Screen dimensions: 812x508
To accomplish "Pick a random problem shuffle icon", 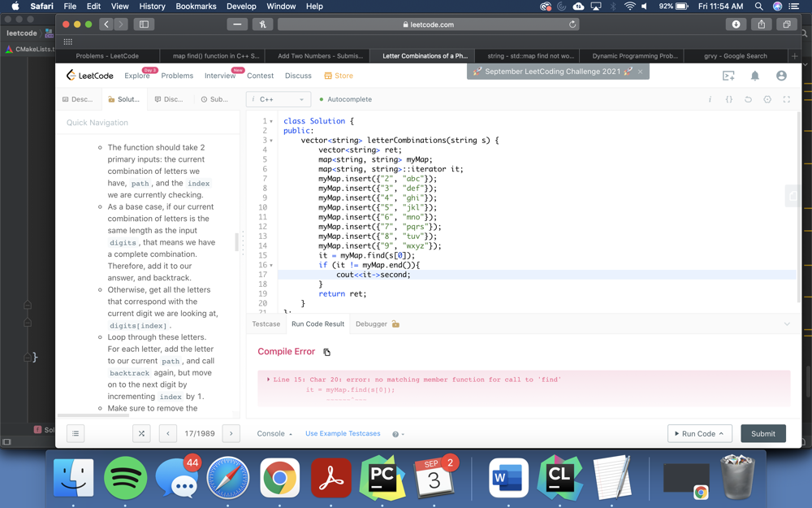I will click(141, 433).
